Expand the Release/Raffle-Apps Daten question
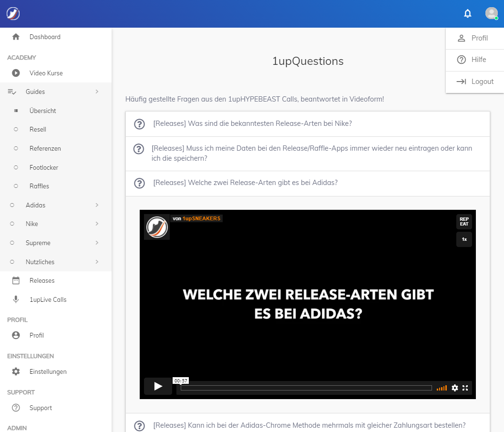The height and width of the screenshot is (432, 504). 308,154
